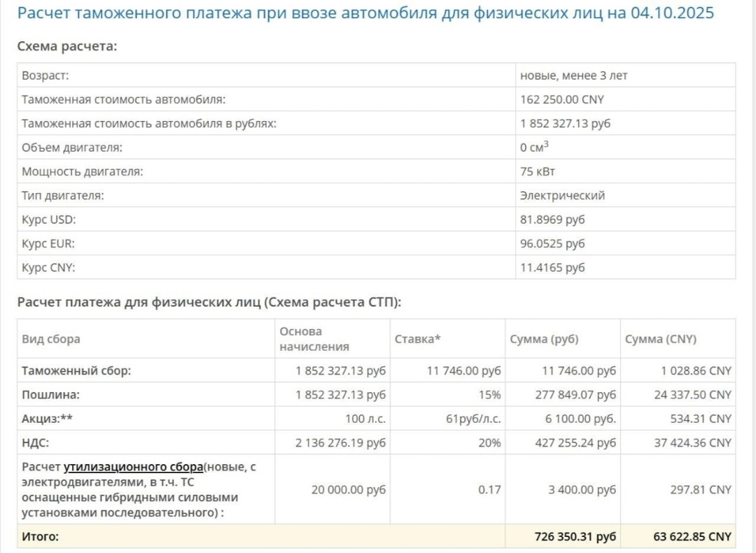Click the Ставка* column header
This screenshot has width=756, height=553.
(418, 339)
